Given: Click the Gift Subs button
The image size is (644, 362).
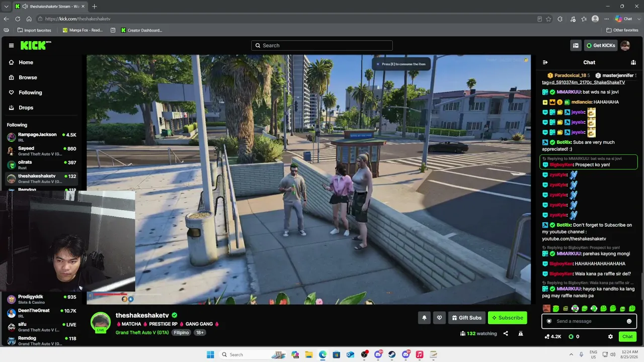Looking at the screenshot, I should [x=467, y=318].
